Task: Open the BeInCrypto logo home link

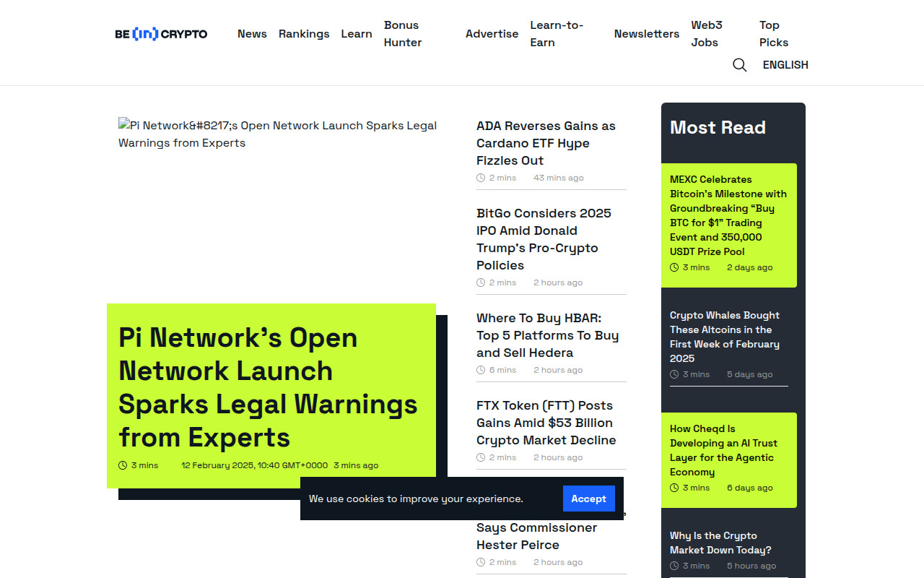Action: [161, 34]
